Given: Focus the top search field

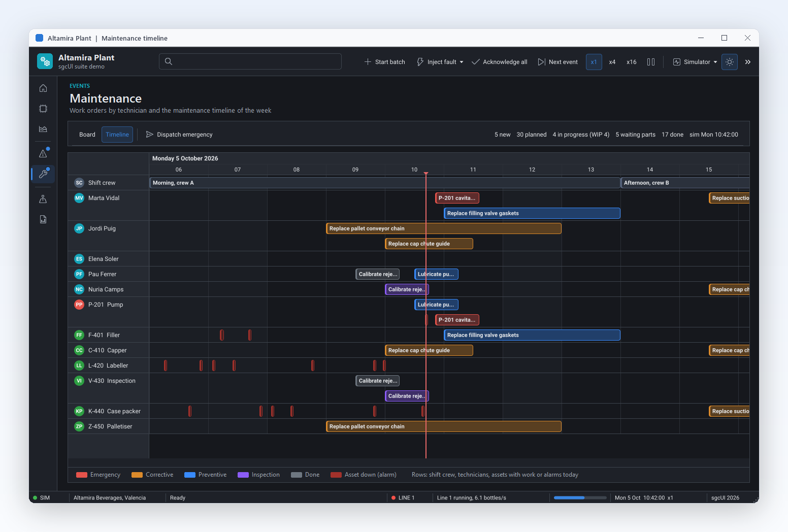Looking at the screenshot, I should (x=250, y=61).
